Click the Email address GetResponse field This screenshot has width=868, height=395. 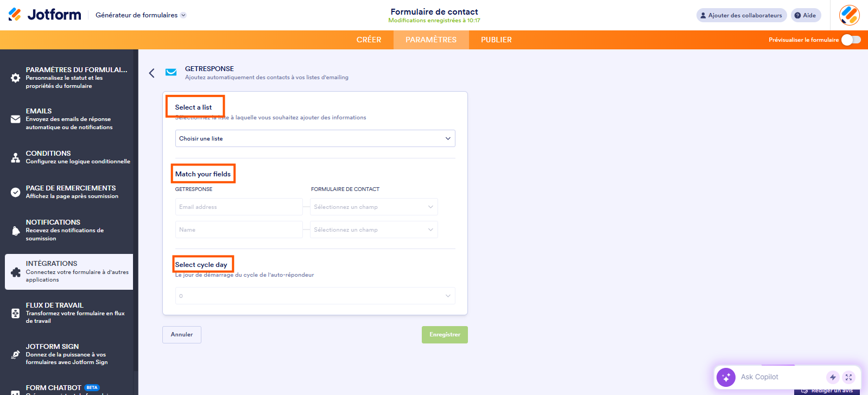(239, 207)
